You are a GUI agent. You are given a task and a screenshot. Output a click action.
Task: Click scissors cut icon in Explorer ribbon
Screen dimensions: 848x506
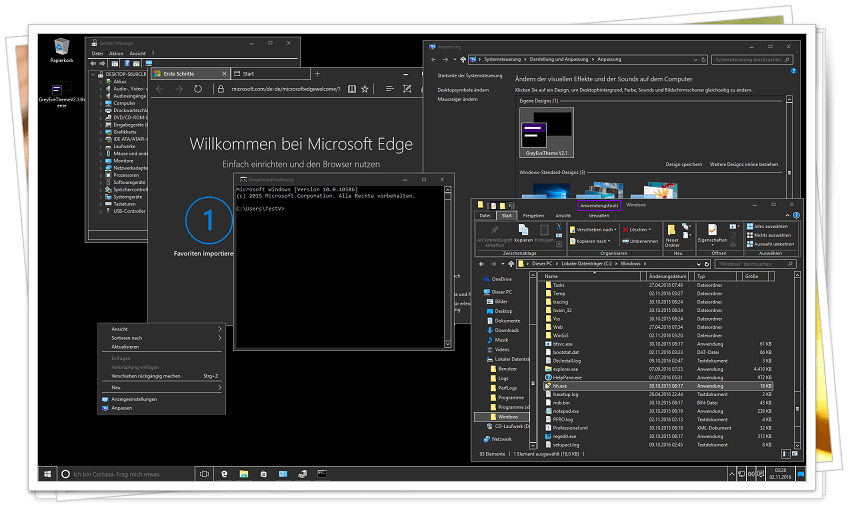[x=559, y=227]
